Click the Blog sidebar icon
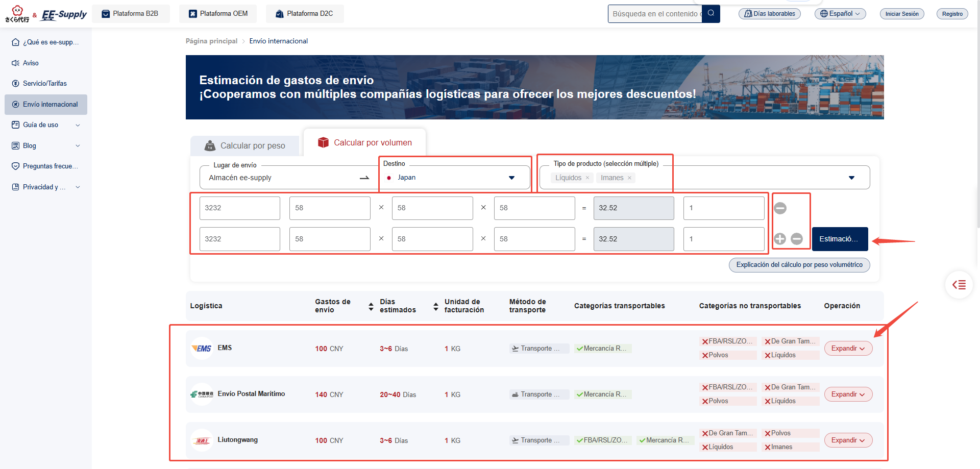This screenshot has width=980, height=469. [16, 145]
